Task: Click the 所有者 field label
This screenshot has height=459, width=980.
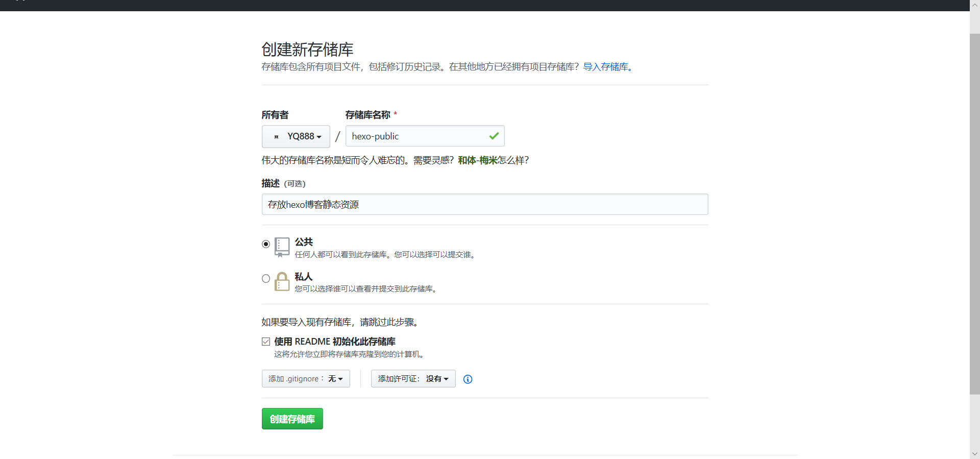Action: tap(275, 115)
